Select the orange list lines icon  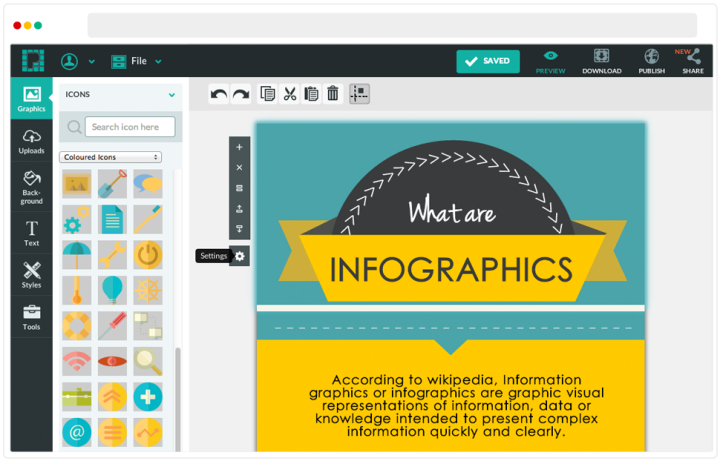[x=112, y=432]
